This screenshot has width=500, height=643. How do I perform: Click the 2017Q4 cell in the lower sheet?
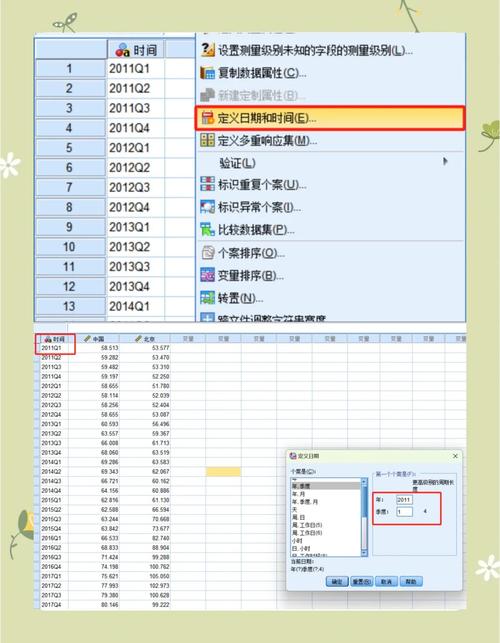(54, 605)
